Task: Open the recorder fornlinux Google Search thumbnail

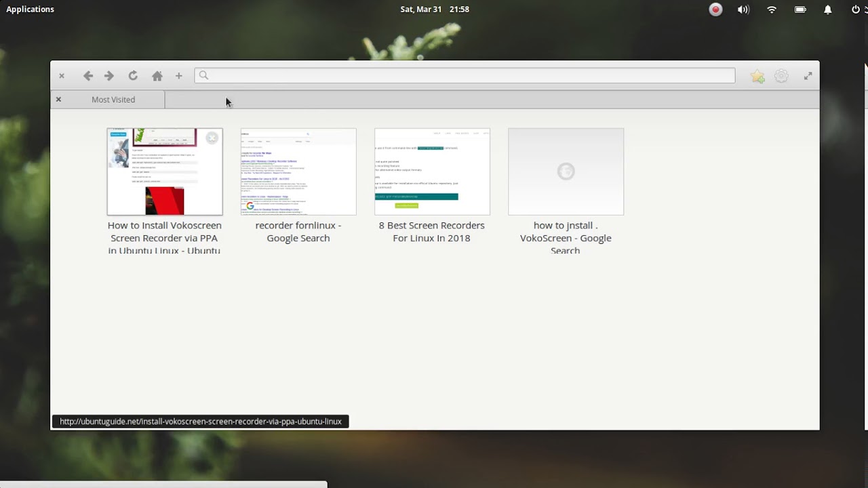Action: (x=298, y=171)
